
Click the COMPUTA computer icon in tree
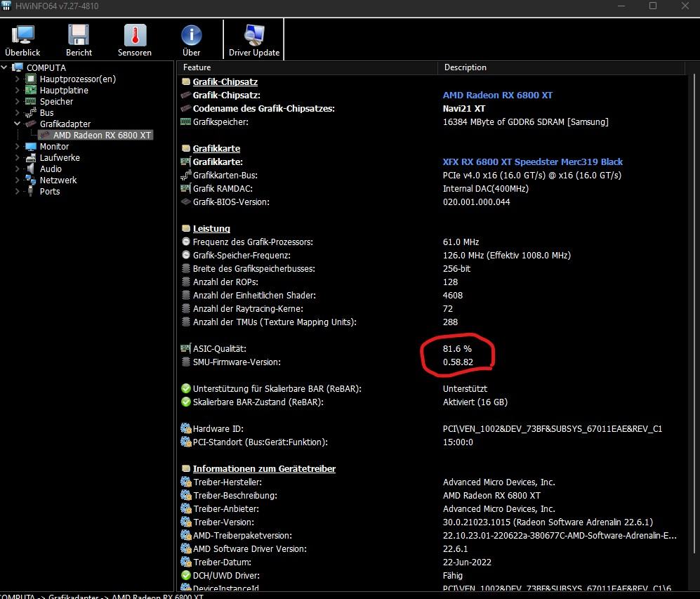[18, 67]
